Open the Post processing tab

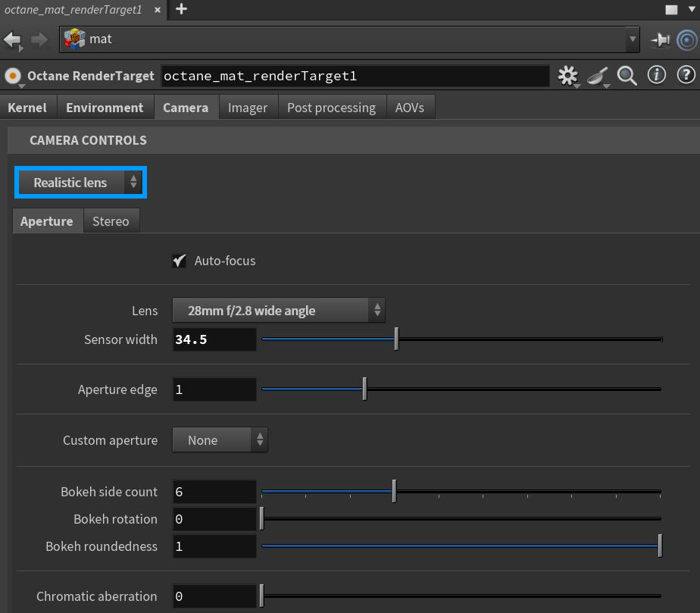[x=331, y=108]
